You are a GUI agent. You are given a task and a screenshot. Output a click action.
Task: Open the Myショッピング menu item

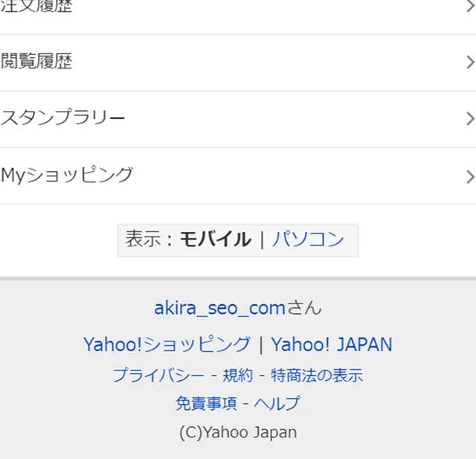(238, 176)
